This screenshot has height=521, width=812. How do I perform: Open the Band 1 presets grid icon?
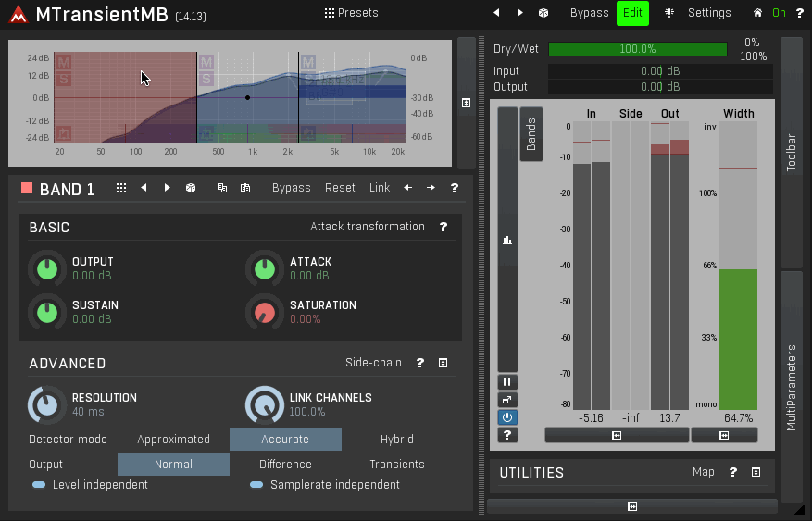121,188
